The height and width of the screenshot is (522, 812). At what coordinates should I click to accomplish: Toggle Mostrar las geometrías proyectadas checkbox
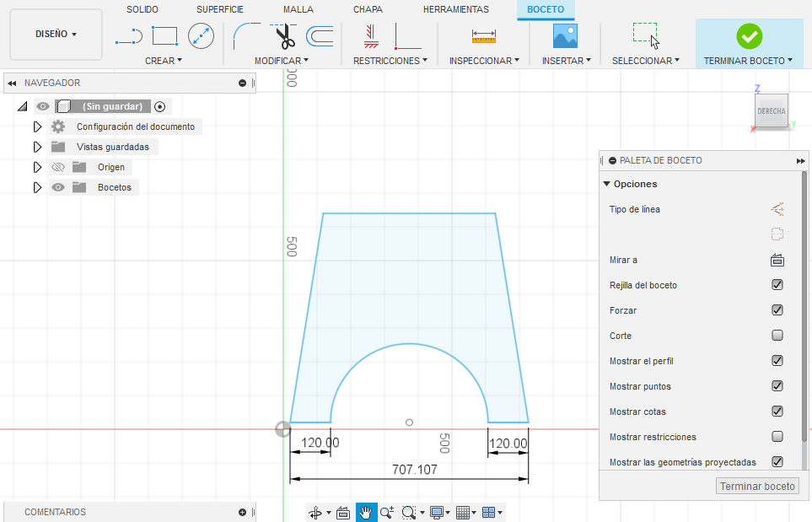pos(777,462)
